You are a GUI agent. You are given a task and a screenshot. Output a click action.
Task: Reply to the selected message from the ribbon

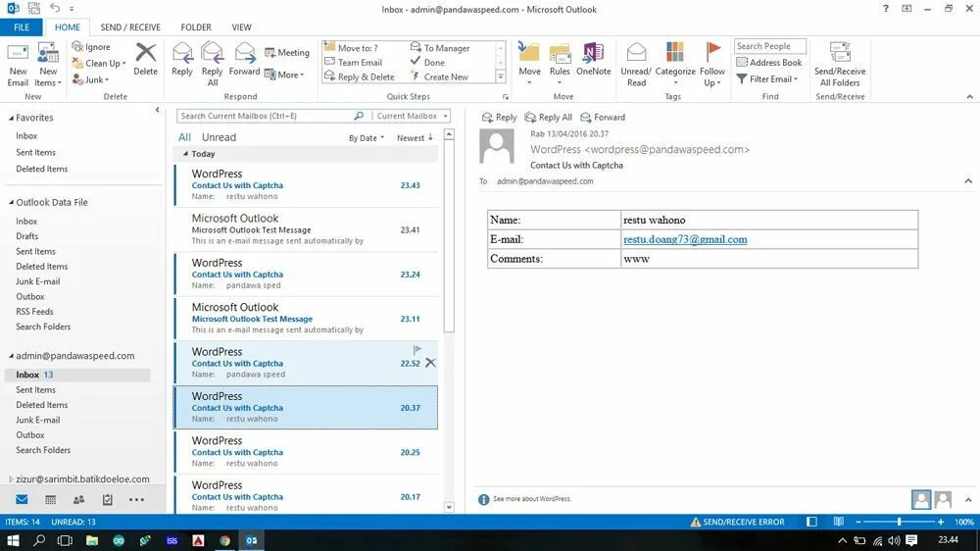coord(182,60)
